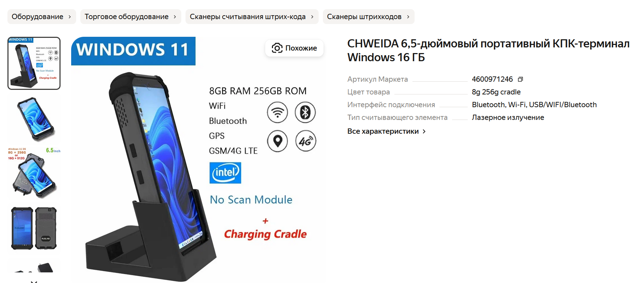The height and width of the screenshot is (283, 644).
Task: Click the 4G icon in product image
Action: pyautogui.click(x=306, y=141)
